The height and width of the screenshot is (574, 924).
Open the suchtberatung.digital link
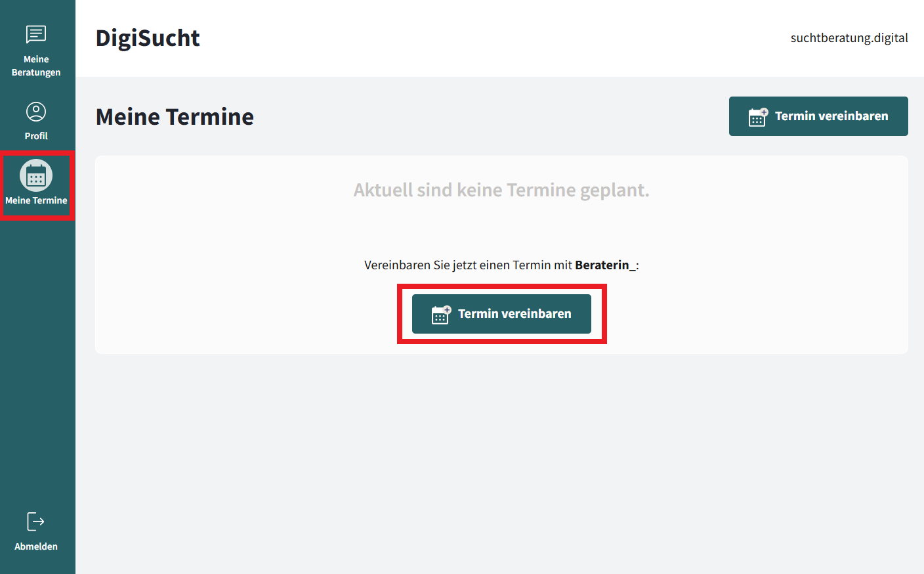click(849, 38)
